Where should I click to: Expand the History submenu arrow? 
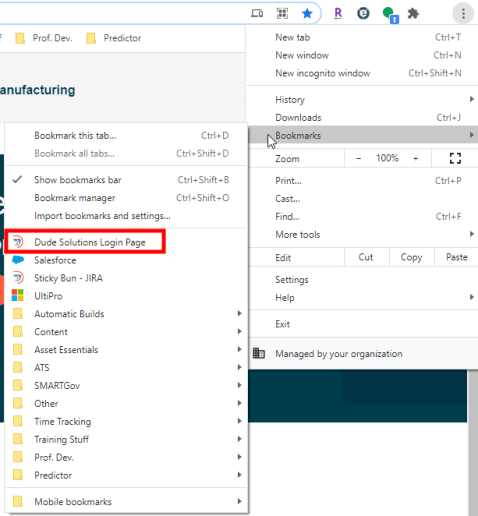pos(472,99)
